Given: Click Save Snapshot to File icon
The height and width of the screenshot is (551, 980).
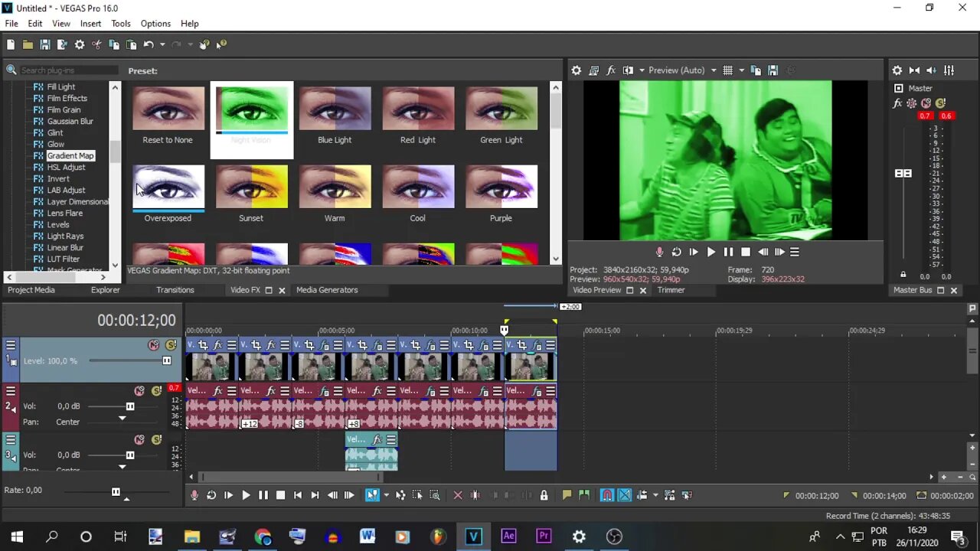Looking at the screenshot, I should click(x=773, y=70).
